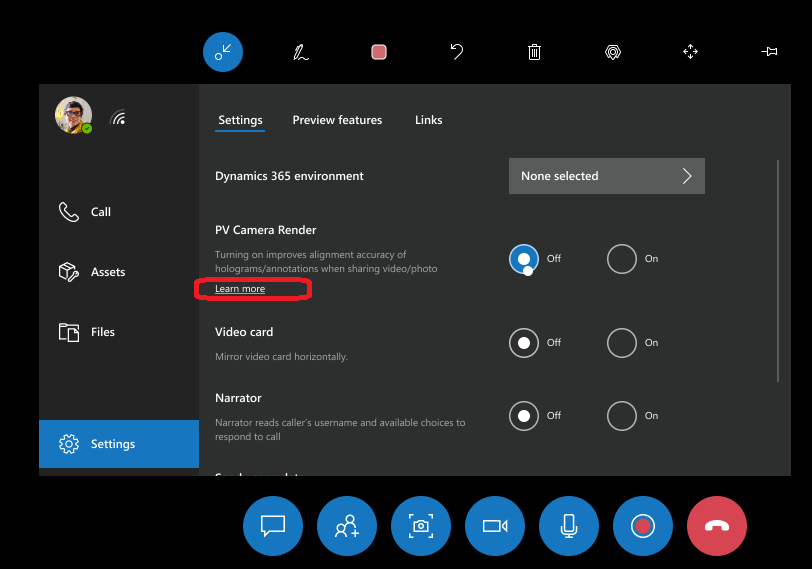The width and height of the screenshot is (812, 569).
Task: Set PV Camera Render to On
Action: (x=621, y=258)
